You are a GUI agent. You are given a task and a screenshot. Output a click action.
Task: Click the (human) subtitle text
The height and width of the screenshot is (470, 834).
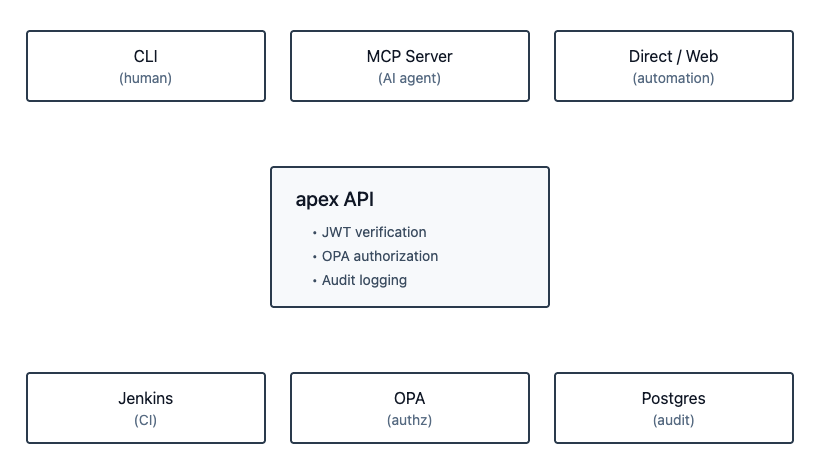[145, 78]
